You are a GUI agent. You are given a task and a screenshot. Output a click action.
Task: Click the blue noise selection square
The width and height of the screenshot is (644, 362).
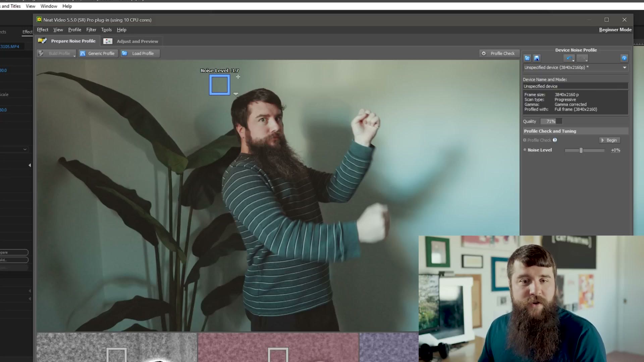(x=220, y=85)
